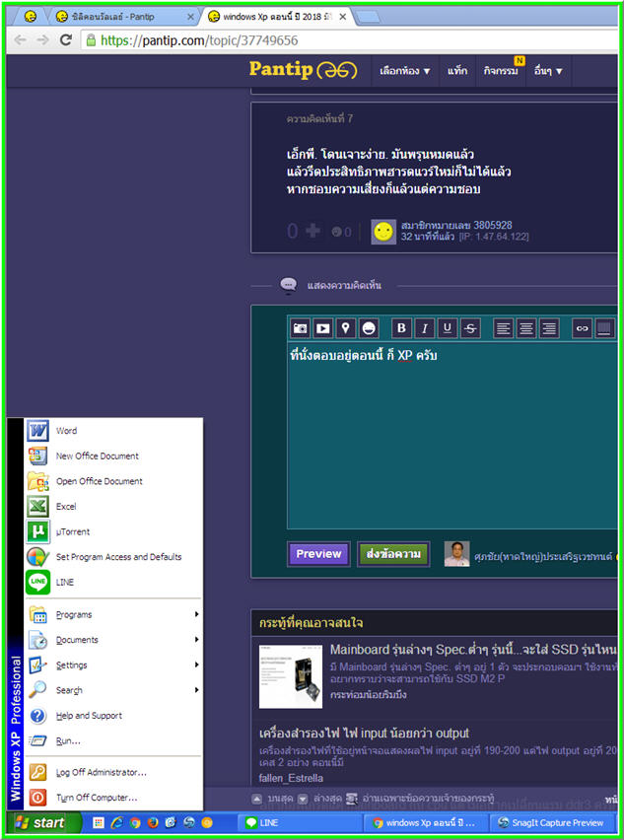Screen dimensions: 624x840
Task: Open the เลือกห้อง dropdown in Pantip header
Action: coord(405,71)
